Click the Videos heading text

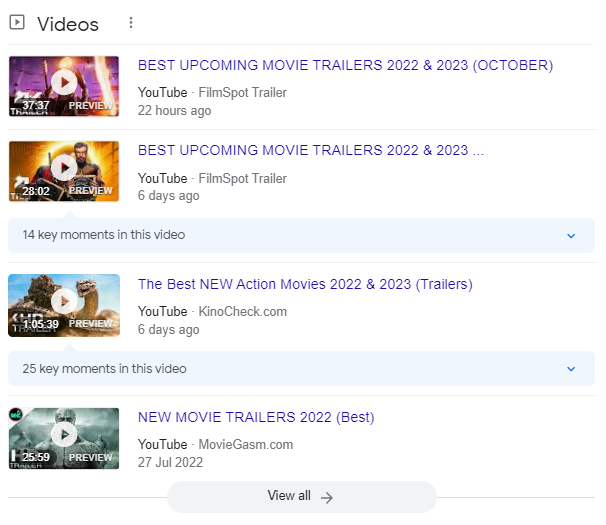point(68,24)
